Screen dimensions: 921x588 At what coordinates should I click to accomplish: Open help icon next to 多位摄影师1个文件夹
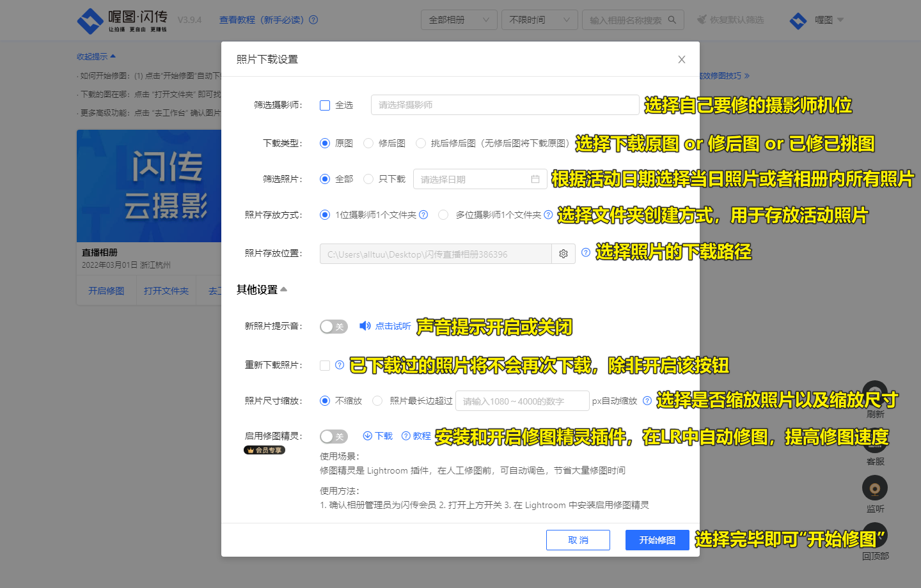point(548,215)
